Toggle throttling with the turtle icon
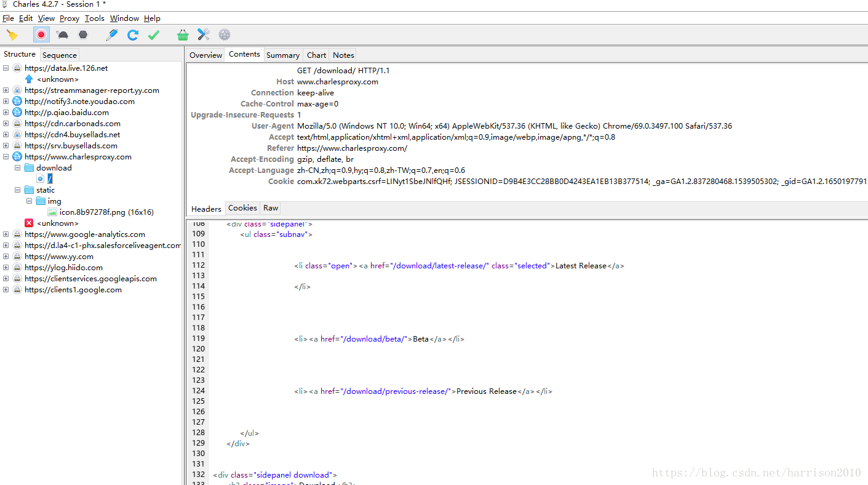 [x=62, y=35]
